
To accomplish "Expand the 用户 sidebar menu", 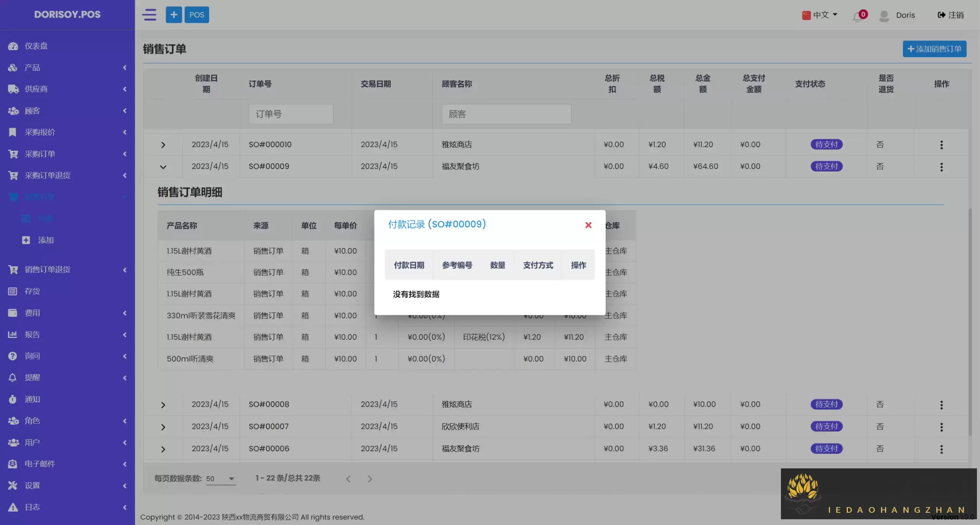I will coord(67,442).
